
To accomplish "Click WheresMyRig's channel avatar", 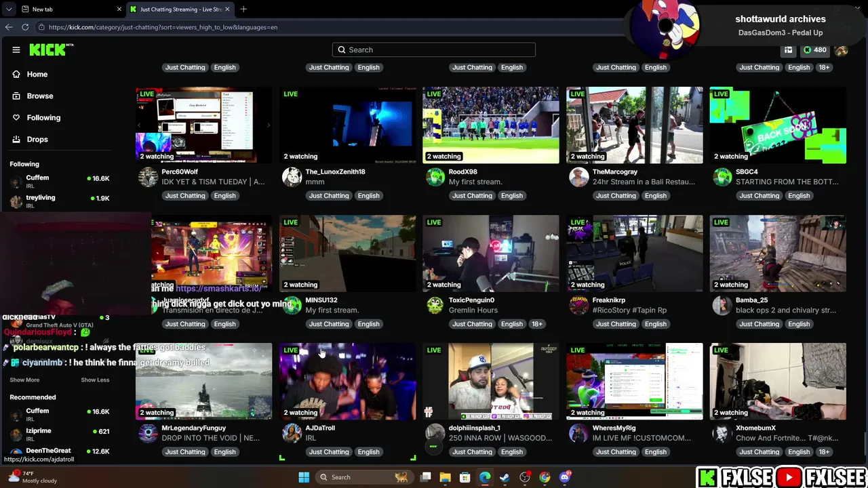I will (578, 433).
